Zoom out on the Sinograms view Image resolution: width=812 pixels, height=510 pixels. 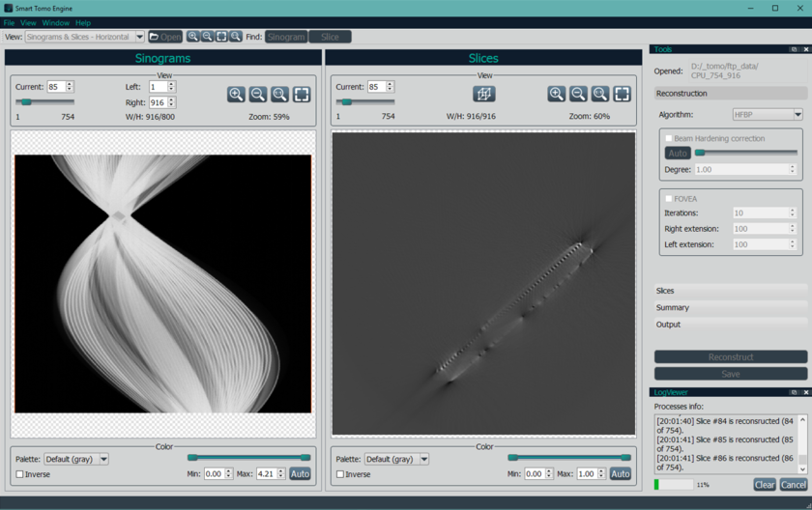click(258, 94)
